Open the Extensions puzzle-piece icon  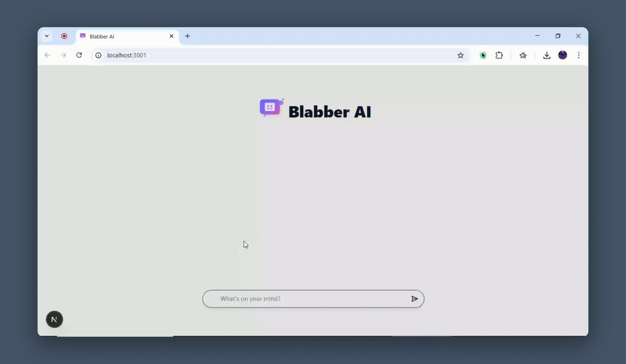(499, 55)
